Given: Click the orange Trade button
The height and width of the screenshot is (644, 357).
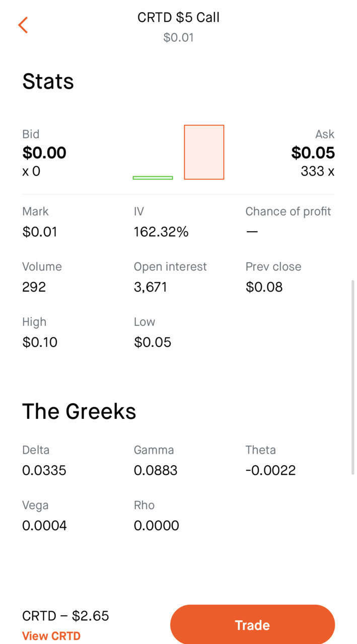Looking at the screenshot, I should tap(252, 624).
